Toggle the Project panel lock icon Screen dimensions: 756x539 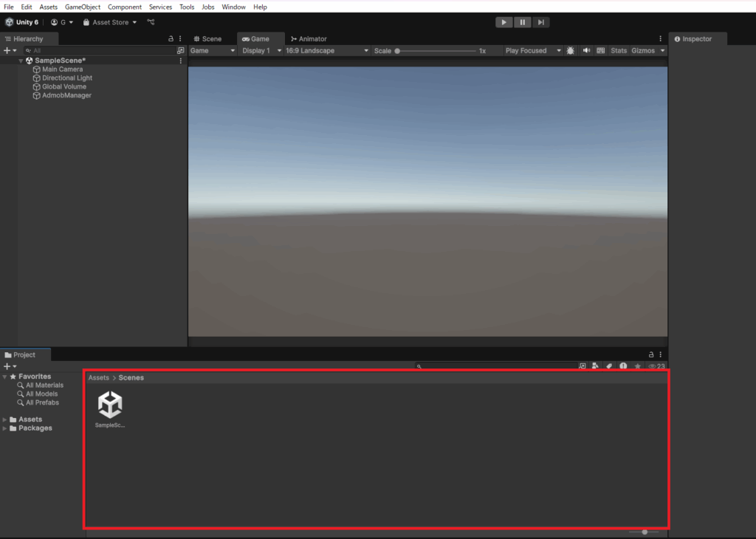point(651,354)
